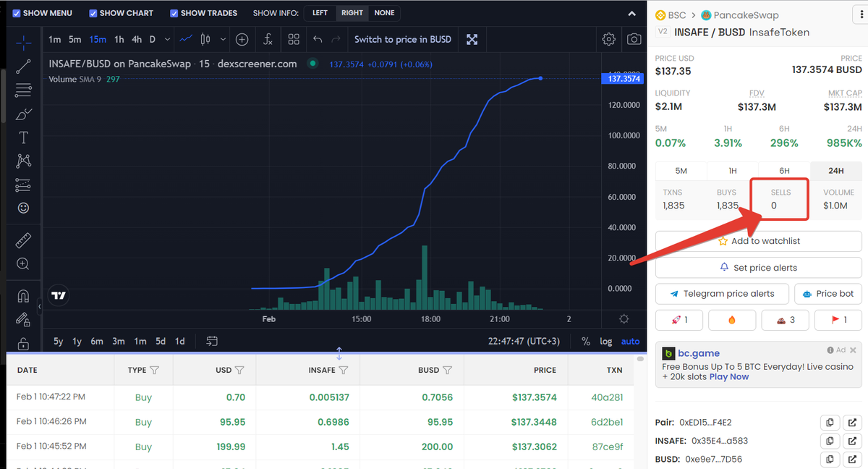Set chart range to 5d

[161, 341]
